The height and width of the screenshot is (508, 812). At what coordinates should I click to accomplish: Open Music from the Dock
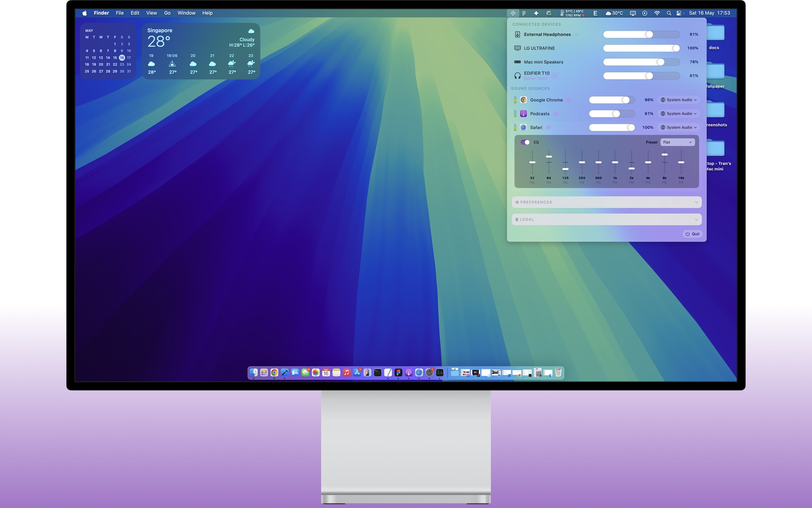(x=347, y=372)
